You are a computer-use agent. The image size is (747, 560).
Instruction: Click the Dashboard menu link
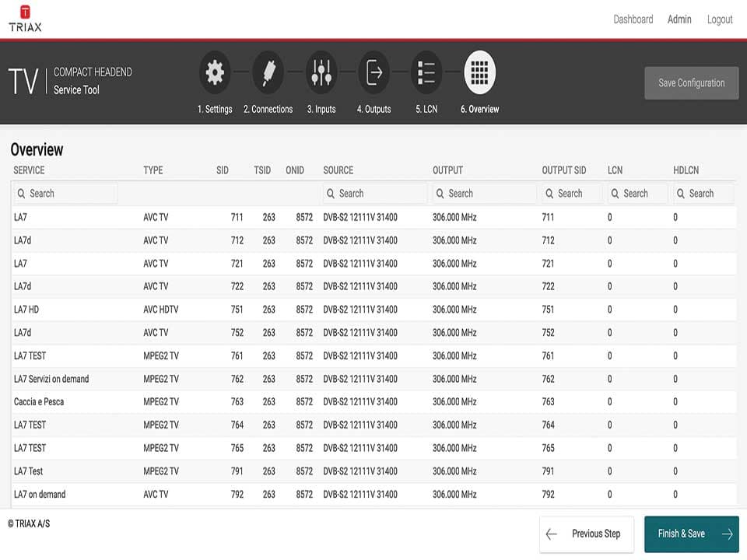click(633, 19)
